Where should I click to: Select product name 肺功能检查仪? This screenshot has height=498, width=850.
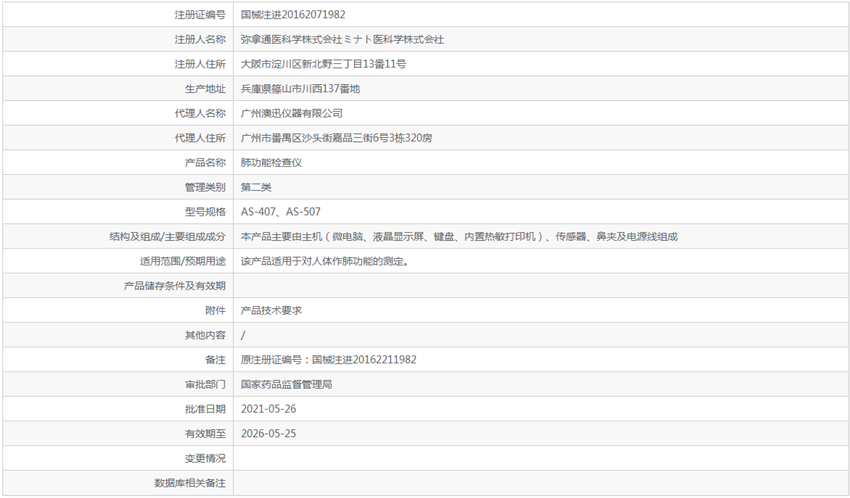[x=271, y=163]
